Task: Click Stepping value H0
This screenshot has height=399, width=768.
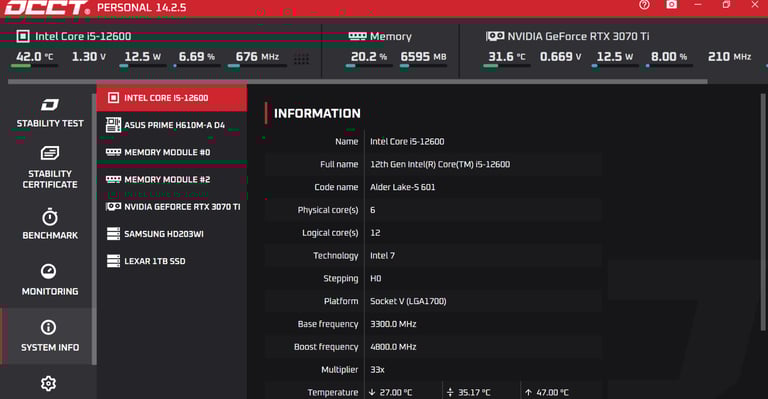Action: point(376,279)
